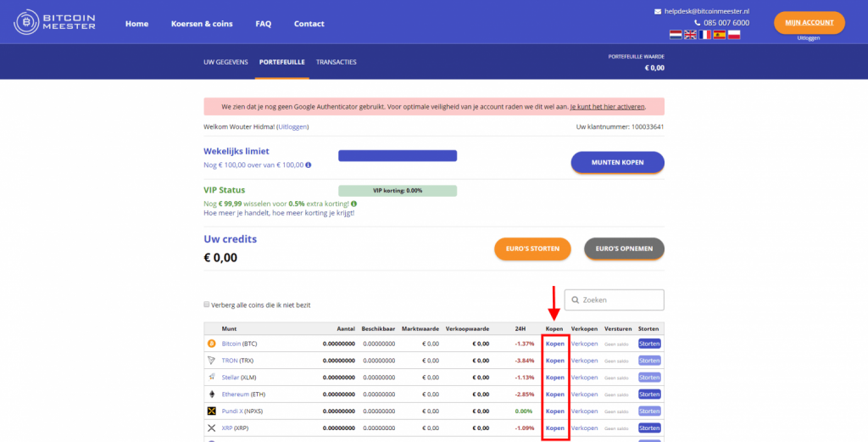868x442 pixels.
Task: Select the Spanish flag language icon
Action: coord(720,35)
